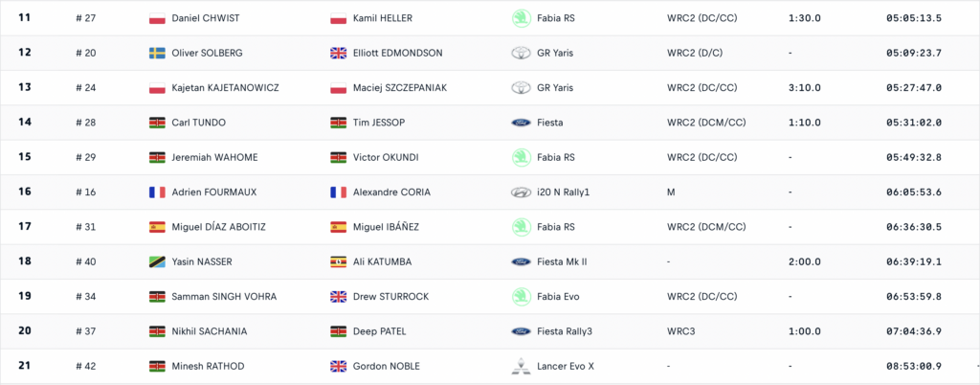Click the Tanzanian flag beside Yasin NASSER
The height and width of the screenshot is (385, 980).
click(158, 261)
